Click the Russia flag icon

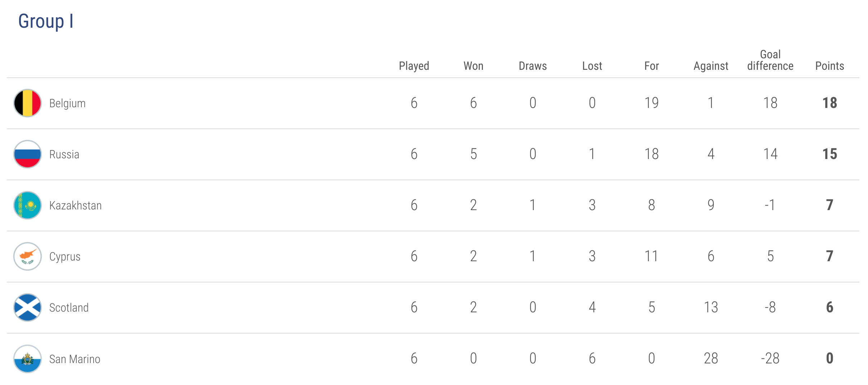tap(27, 154)
